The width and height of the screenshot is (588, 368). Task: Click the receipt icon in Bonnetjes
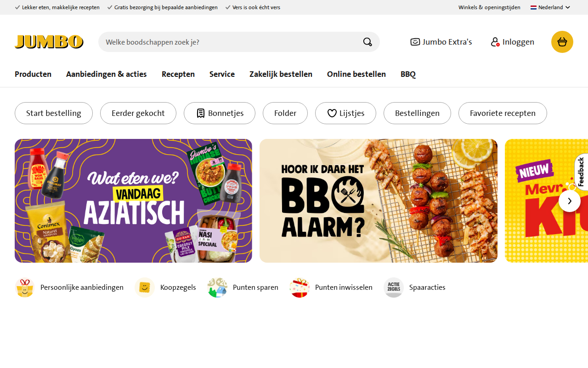pyautogui.click(x=201, y=113)
